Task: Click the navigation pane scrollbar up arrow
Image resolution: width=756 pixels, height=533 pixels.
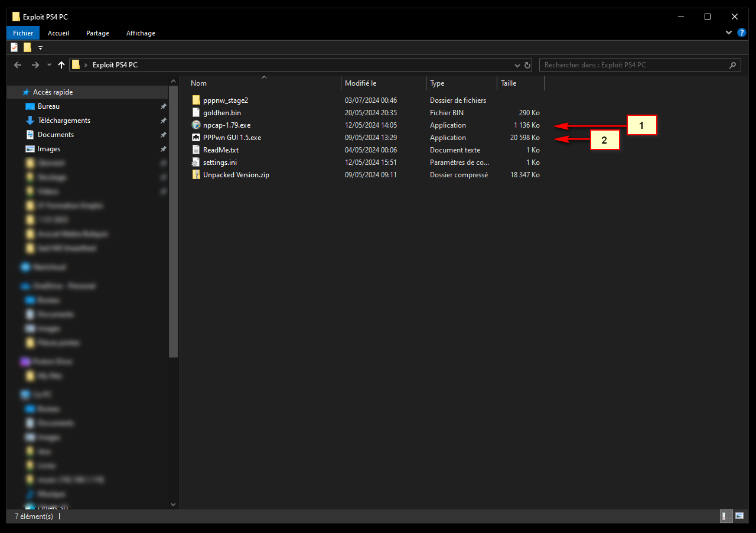Action: point(173,81)
